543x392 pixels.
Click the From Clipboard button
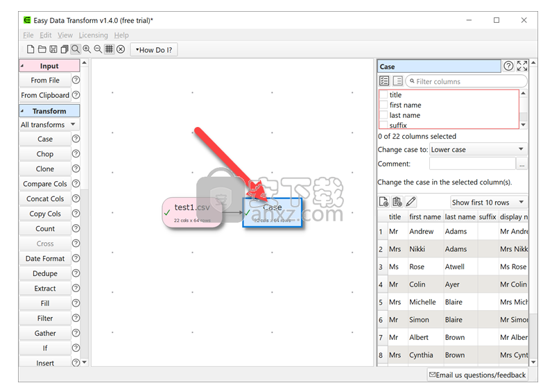click(x=45, y=95)
